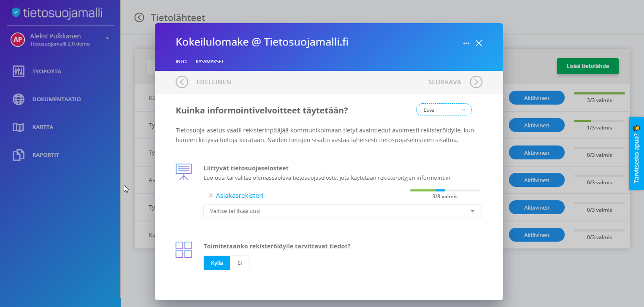644x307 pixels.
Task: Click the presentation board icon
Action: tap(184, 172)
